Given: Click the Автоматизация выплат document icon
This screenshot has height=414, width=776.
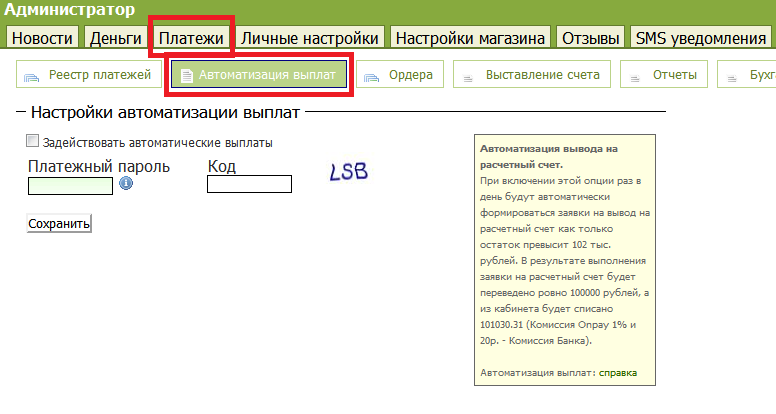Looking at the screenshot, I should pyautogui.click(x=187, y=75).
